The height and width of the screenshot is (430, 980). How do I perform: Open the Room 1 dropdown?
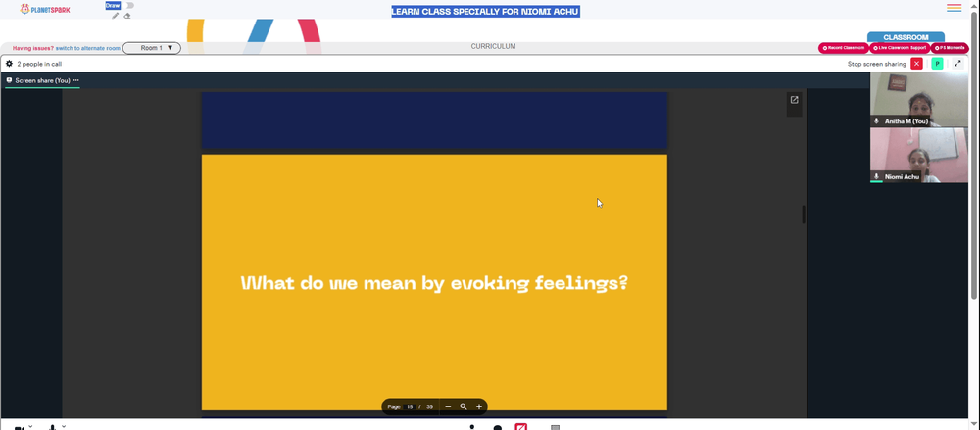[x=152, y=48]
